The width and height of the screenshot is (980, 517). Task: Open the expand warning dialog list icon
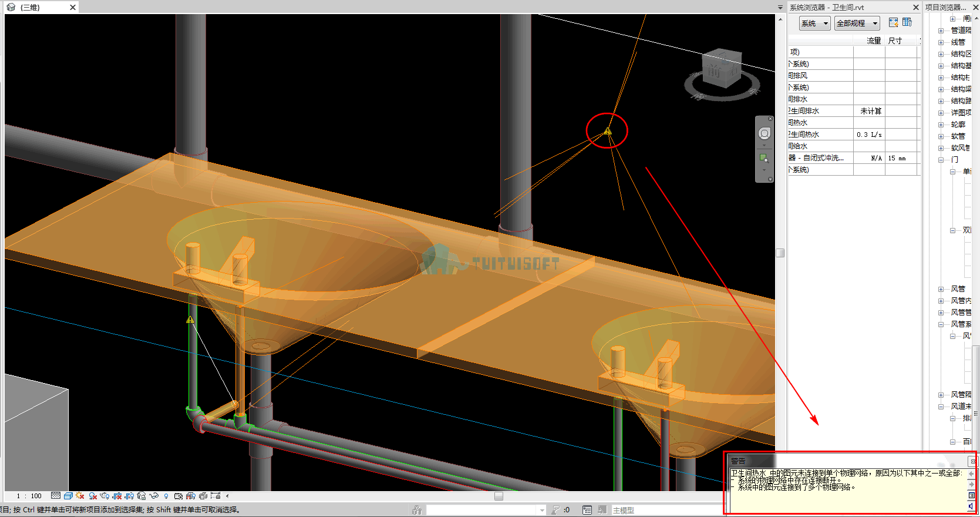(x=971, y=495)
